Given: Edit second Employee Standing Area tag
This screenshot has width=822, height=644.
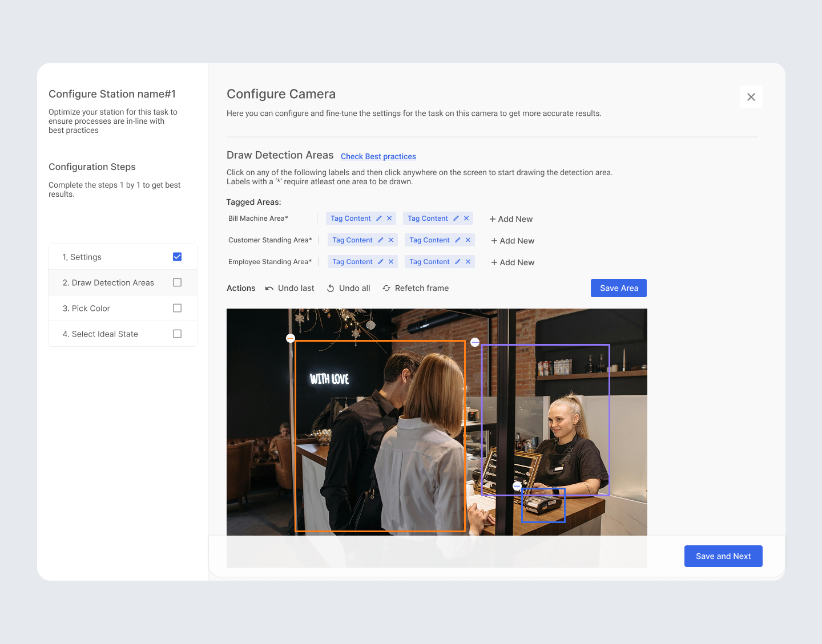Looking at the screenshot, I should tap(458, 262).
